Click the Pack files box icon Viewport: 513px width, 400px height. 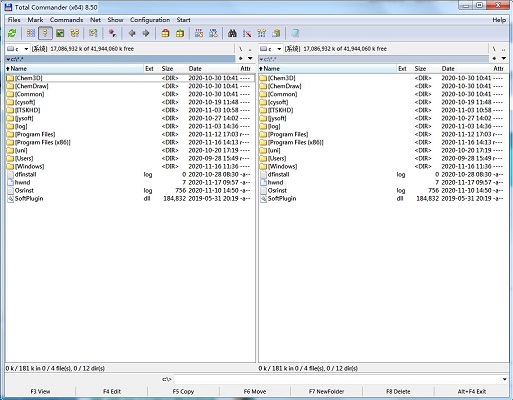pos(165,33)
